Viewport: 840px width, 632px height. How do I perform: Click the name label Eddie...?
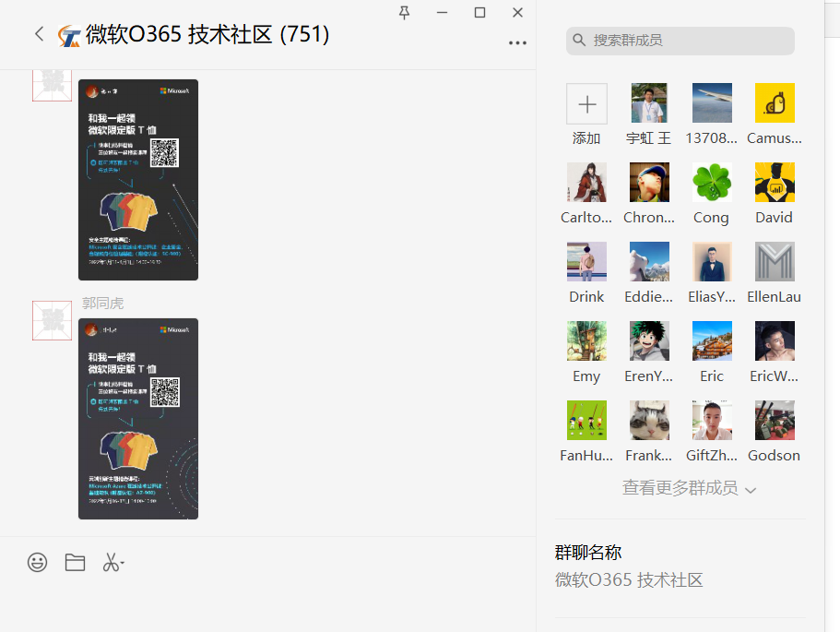tap(649, 297)
